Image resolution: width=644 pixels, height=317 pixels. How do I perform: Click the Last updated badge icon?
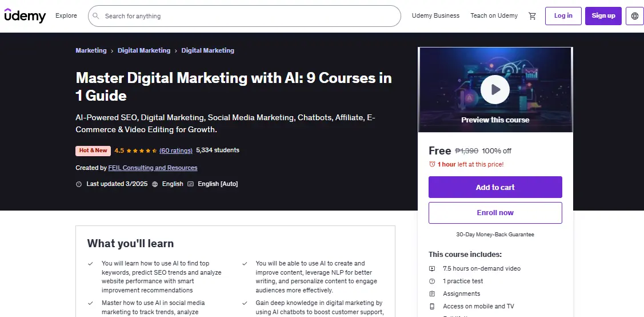click(79, 184)
